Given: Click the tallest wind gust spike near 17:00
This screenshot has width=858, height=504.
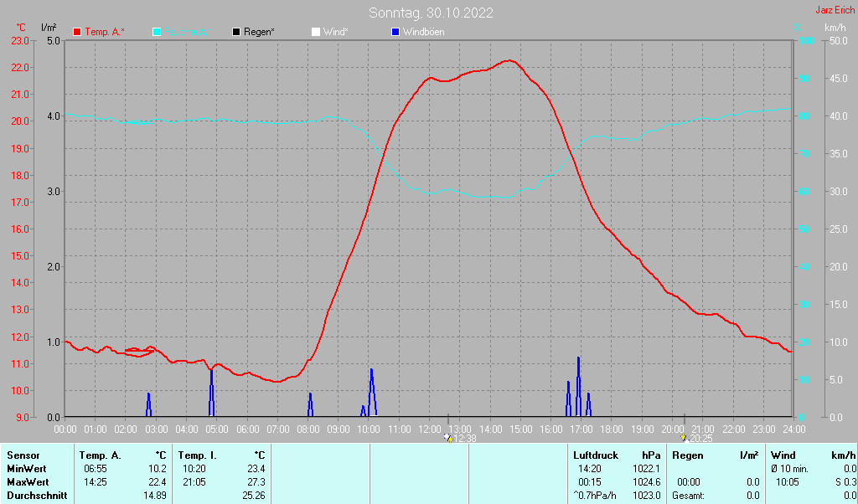Looking at the screenshot, I should point(578,387).
